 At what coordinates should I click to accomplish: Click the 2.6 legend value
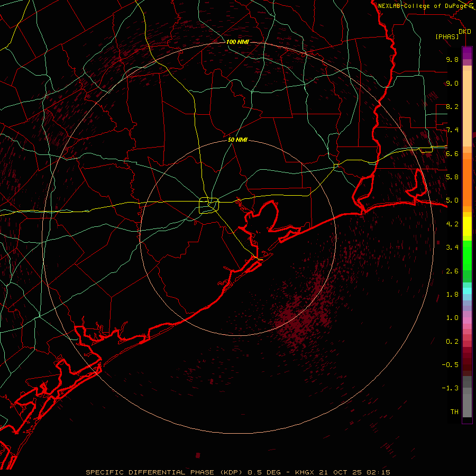tap(452, 271)
